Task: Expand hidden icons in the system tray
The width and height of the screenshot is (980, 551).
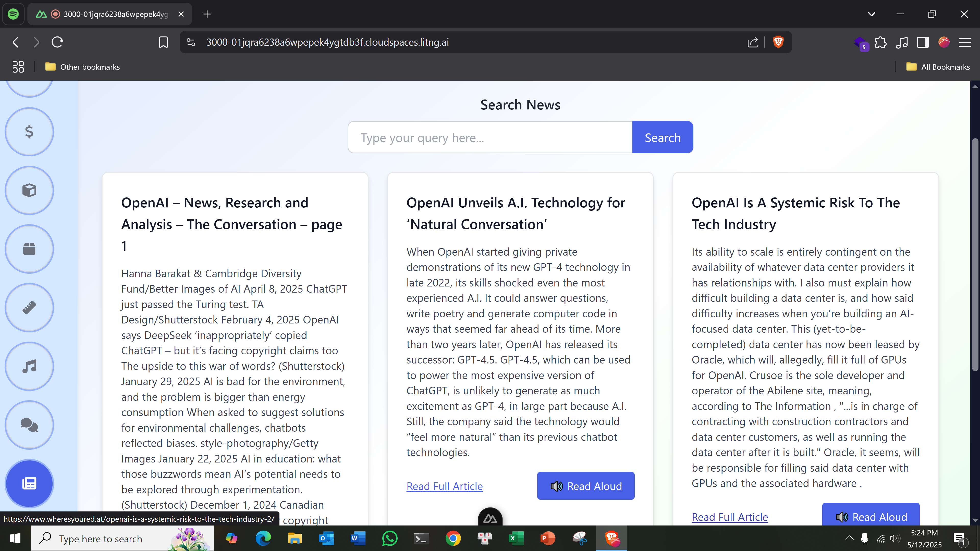Action: click(x=850, y=538)
